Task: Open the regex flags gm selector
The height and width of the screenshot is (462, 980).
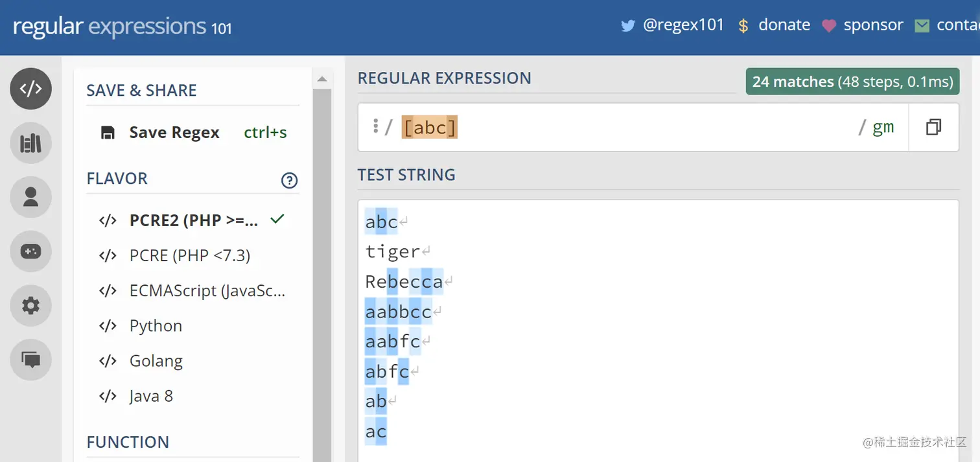Action: tap(883, 127)
